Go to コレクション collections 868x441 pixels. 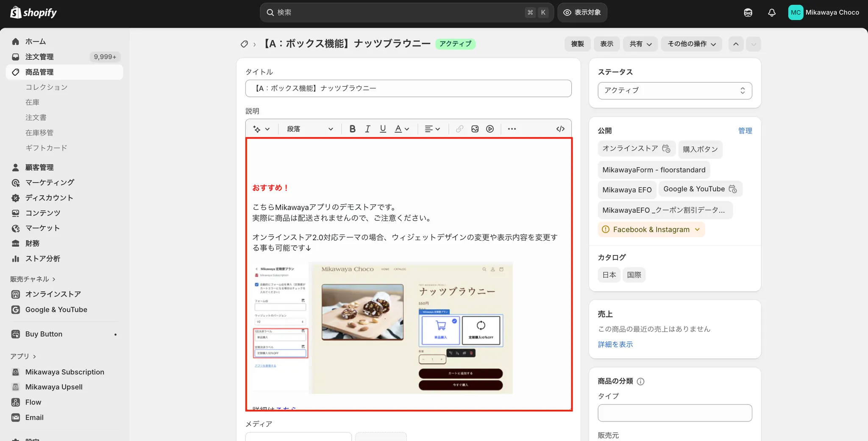pyautogui.click(x=47, y=87)
